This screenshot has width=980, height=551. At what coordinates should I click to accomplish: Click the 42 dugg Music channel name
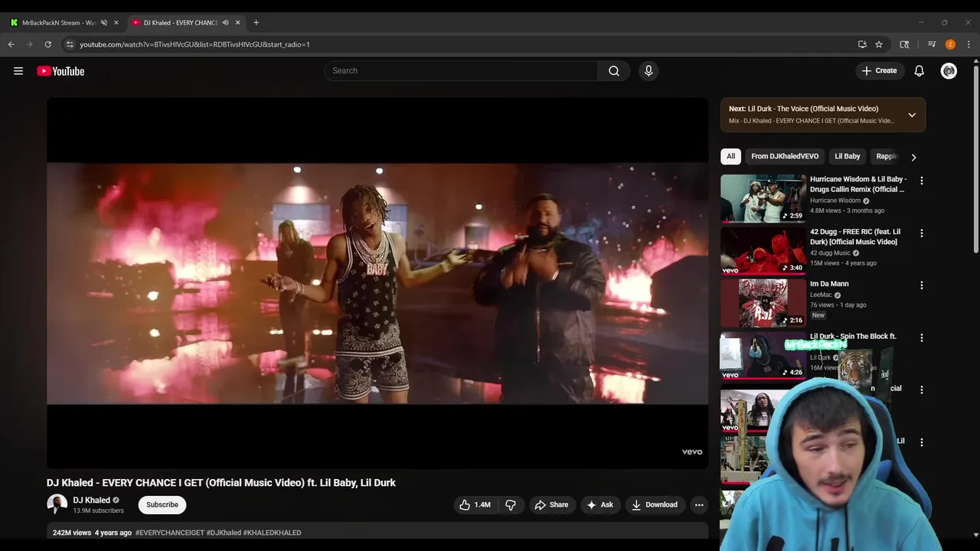click(x=830, y=253)
